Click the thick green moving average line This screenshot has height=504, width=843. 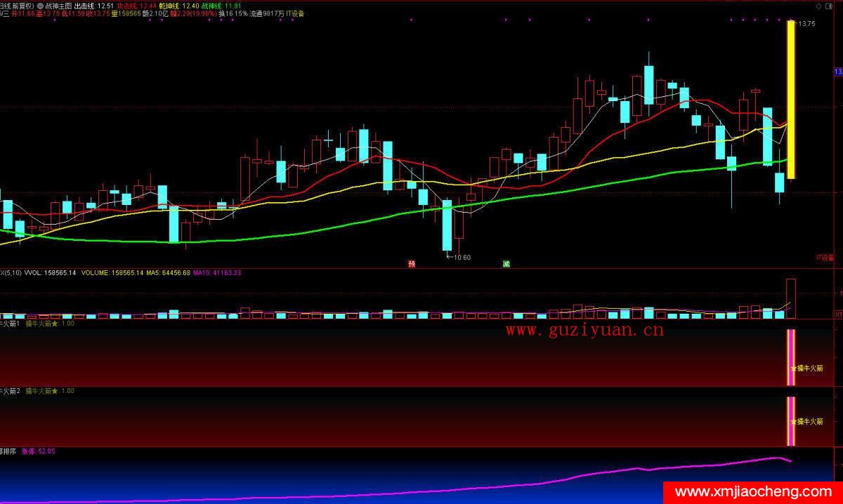(x=351, y=225)
